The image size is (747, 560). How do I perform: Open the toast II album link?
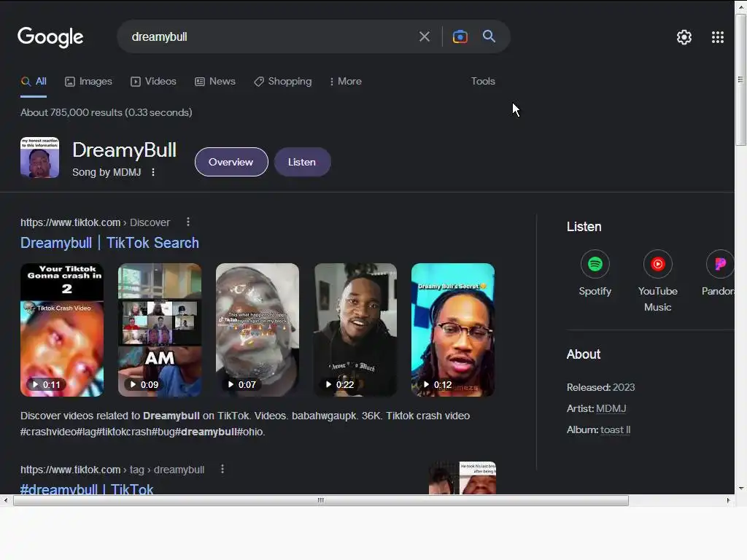point(616,429)
